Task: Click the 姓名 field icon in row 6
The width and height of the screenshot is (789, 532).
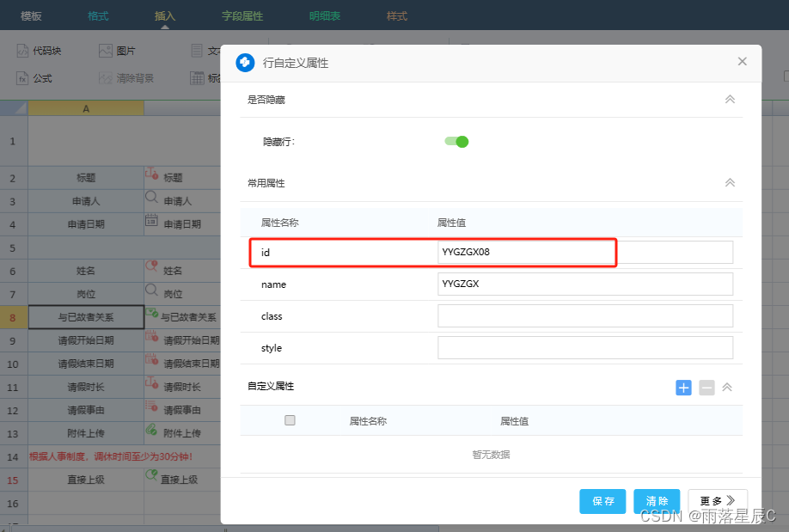Action: (x=151, y=266)
